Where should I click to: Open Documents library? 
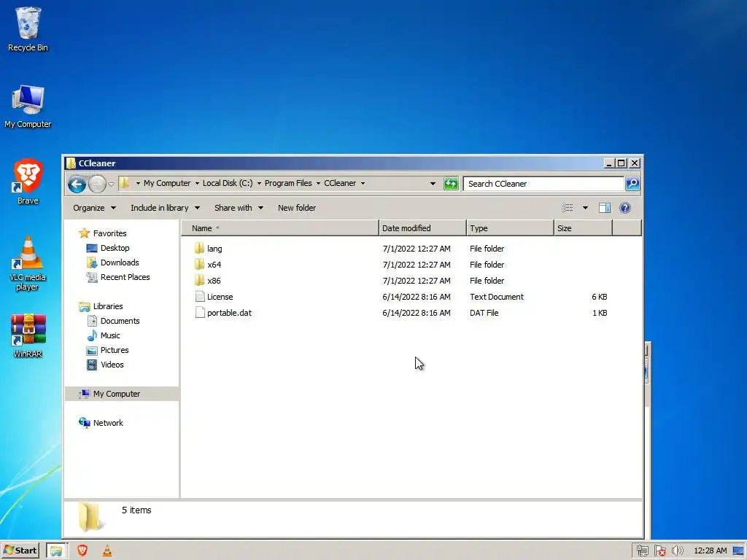(120, 321)
